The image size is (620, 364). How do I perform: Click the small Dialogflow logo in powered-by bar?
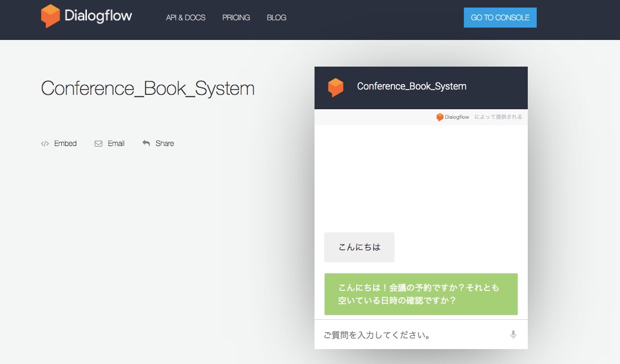coord(453,117)
